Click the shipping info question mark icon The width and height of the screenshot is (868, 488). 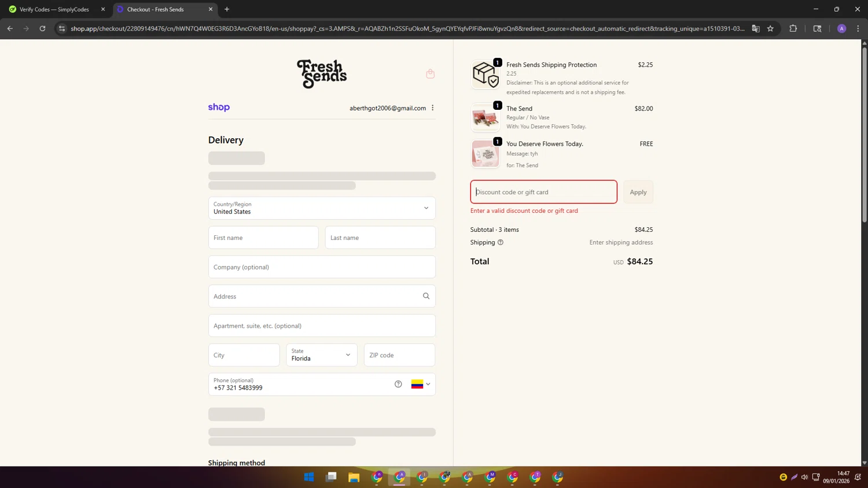pyautogui.click(x=501, y=242)
